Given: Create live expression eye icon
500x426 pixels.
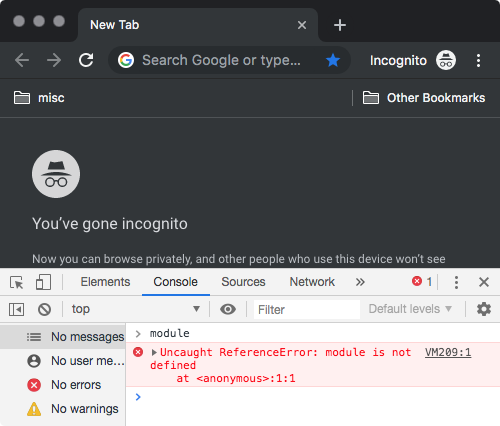Looking at the screenshot, I should 228,309.
